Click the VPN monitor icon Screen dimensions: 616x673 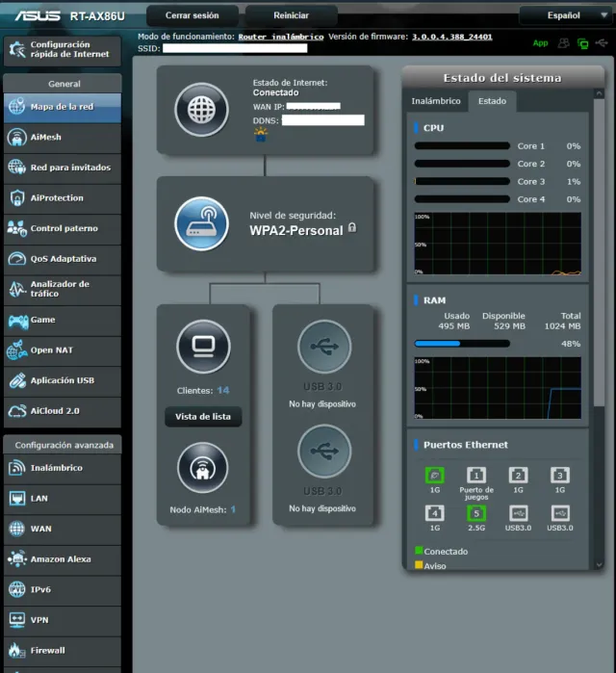click(x=17, y=620)
